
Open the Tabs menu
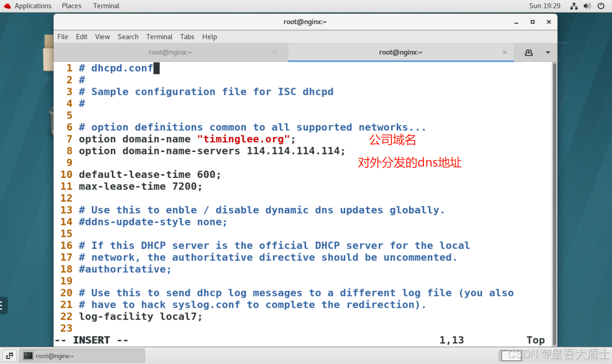pyautogui.click(x=187, y=36)
